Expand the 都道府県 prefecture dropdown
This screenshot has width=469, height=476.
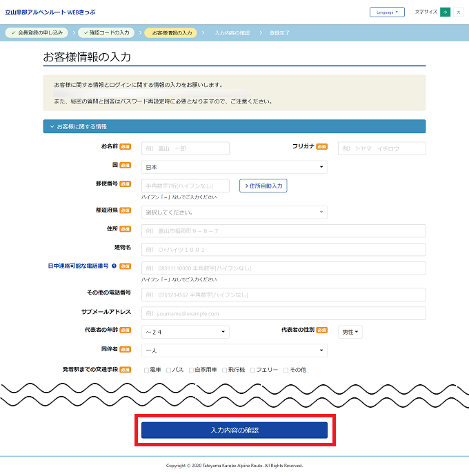pos(234,212)
